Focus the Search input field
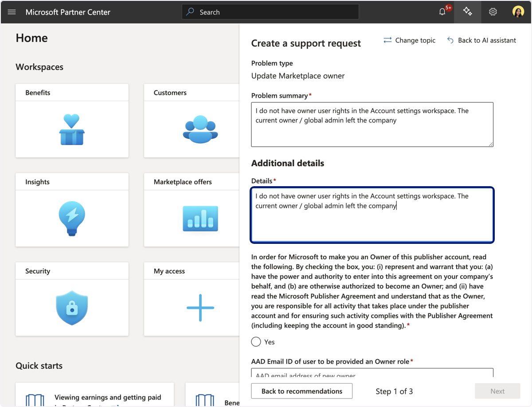 tap(270, 12)
